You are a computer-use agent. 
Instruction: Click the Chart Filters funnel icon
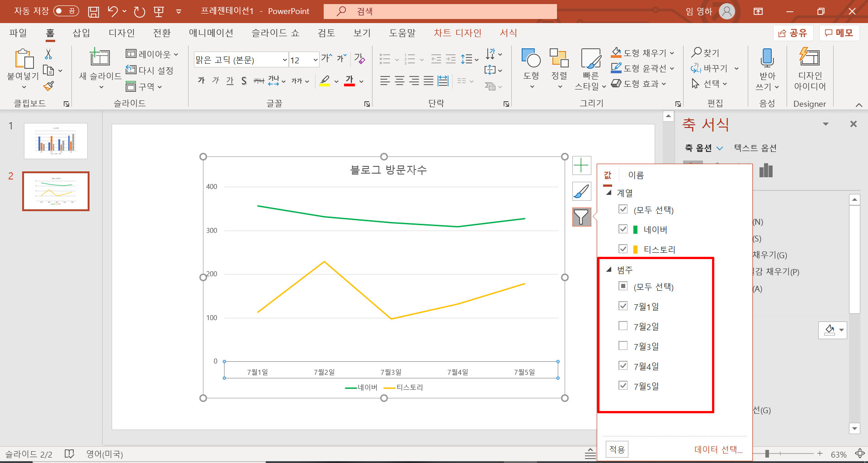[x=581, y=217]
